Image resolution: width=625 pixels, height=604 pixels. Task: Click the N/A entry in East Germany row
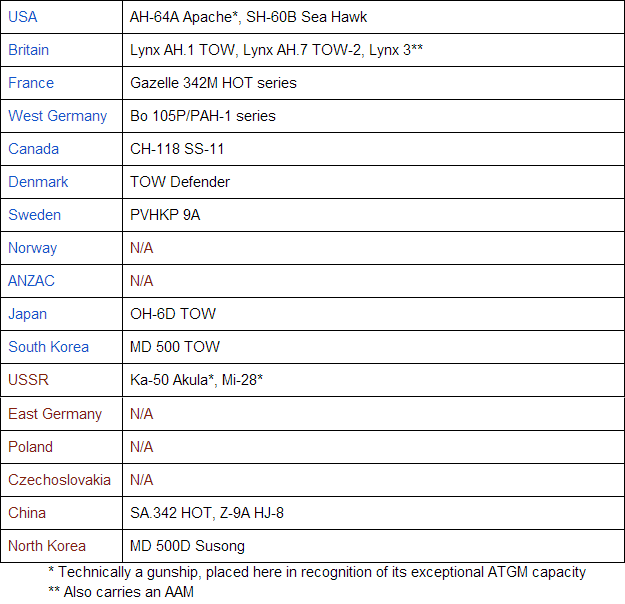(x=142, y=414)
